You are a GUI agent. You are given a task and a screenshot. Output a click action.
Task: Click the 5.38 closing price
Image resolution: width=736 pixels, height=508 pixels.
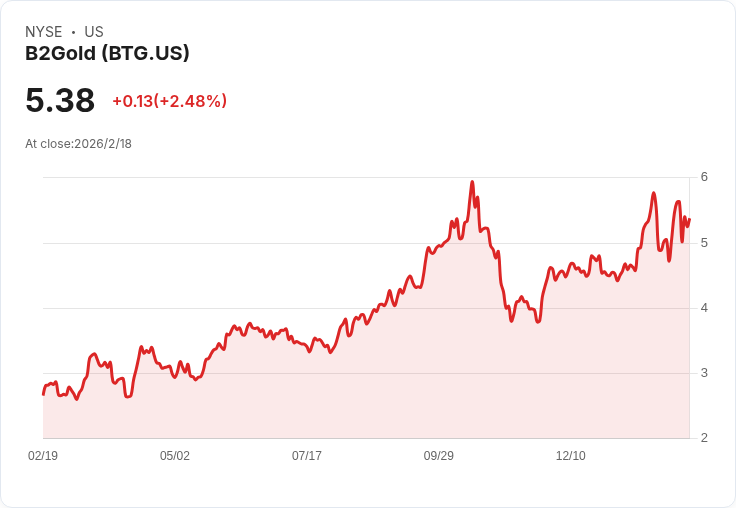(x=60, y=100)
